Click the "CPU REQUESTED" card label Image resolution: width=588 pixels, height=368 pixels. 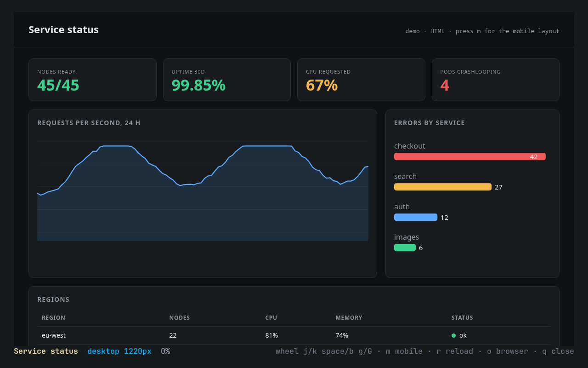[x=328, y=72]
